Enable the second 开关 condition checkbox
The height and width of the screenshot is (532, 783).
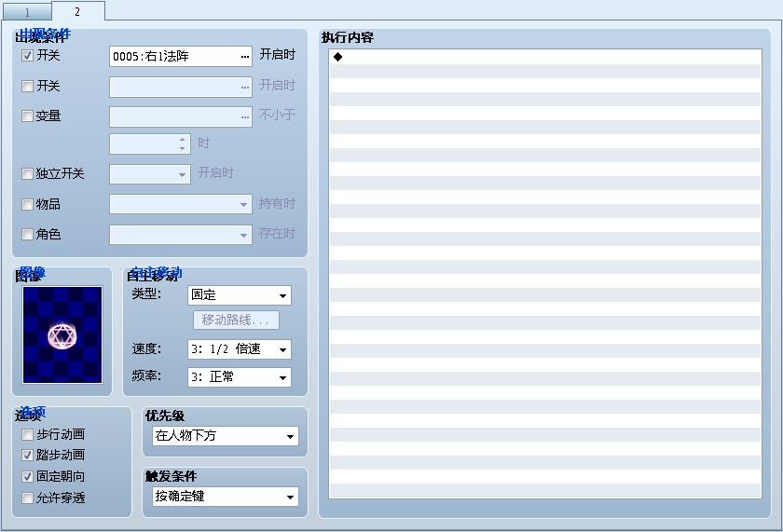[27, 87]
